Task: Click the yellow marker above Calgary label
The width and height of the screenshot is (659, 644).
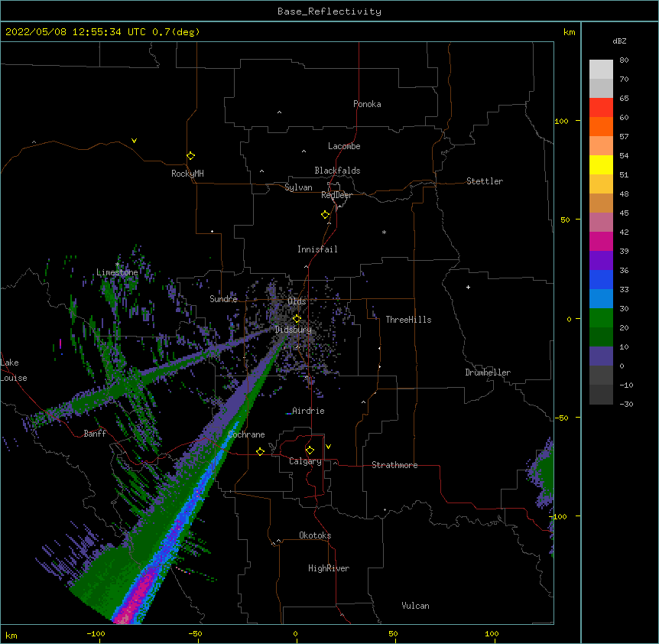Action: coord(310,450)
